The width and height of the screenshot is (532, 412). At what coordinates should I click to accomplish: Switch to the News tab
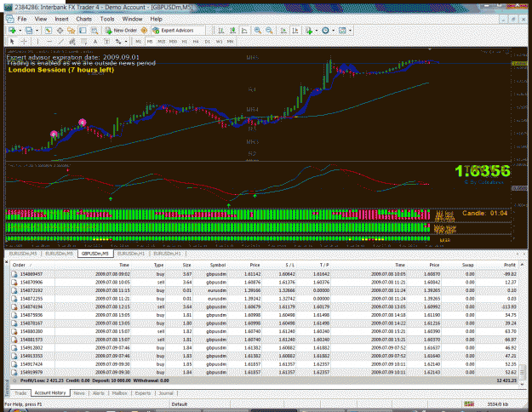coord(79,393)
